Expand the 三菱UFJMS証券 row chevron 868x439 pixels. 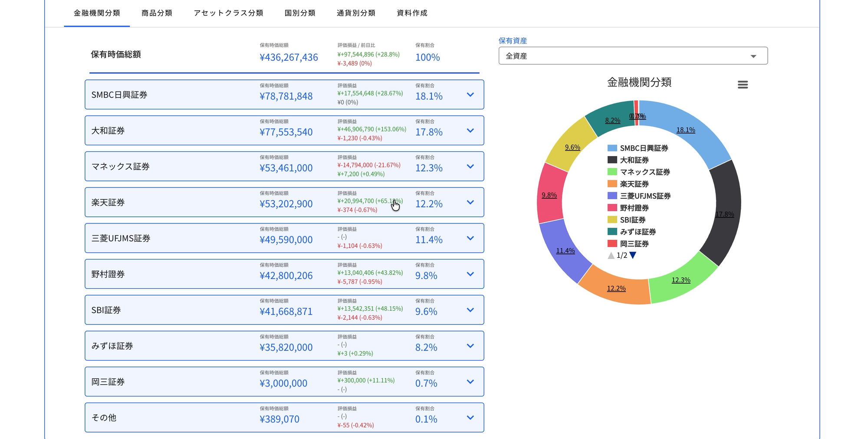coord(470,238)
